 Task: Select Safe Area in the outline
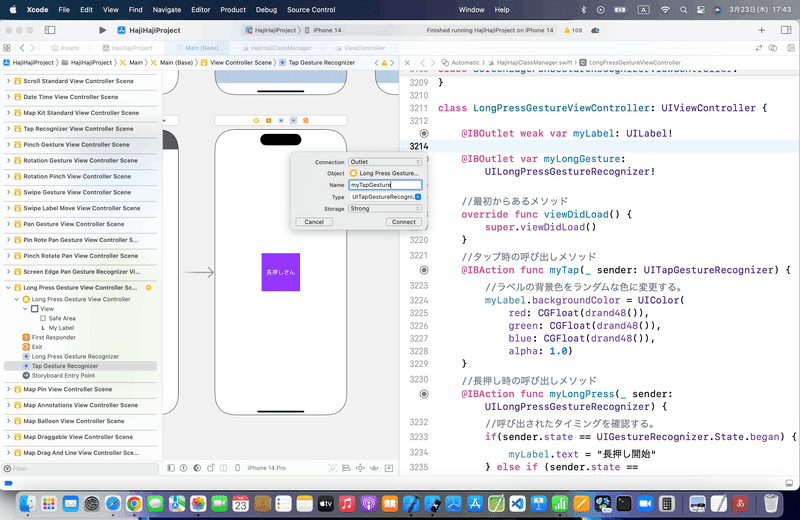click(58, 318)
